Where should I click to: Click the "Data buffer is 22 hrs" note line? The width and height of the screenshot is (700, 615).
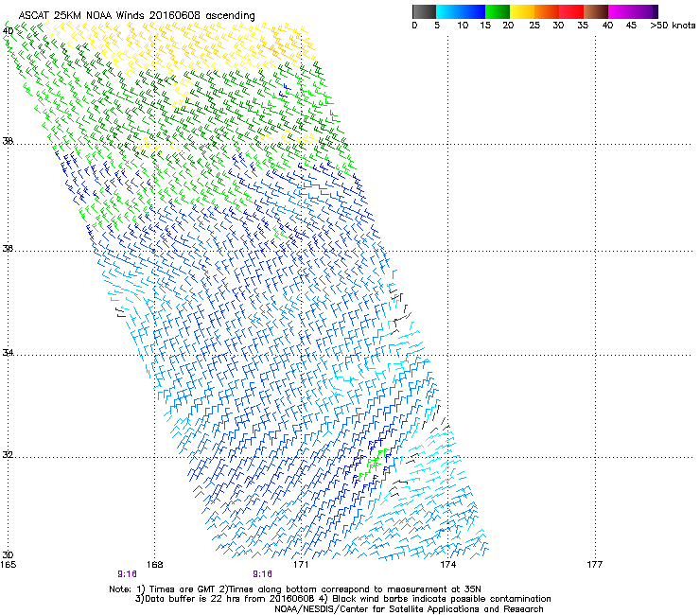[x=342, y=599]
